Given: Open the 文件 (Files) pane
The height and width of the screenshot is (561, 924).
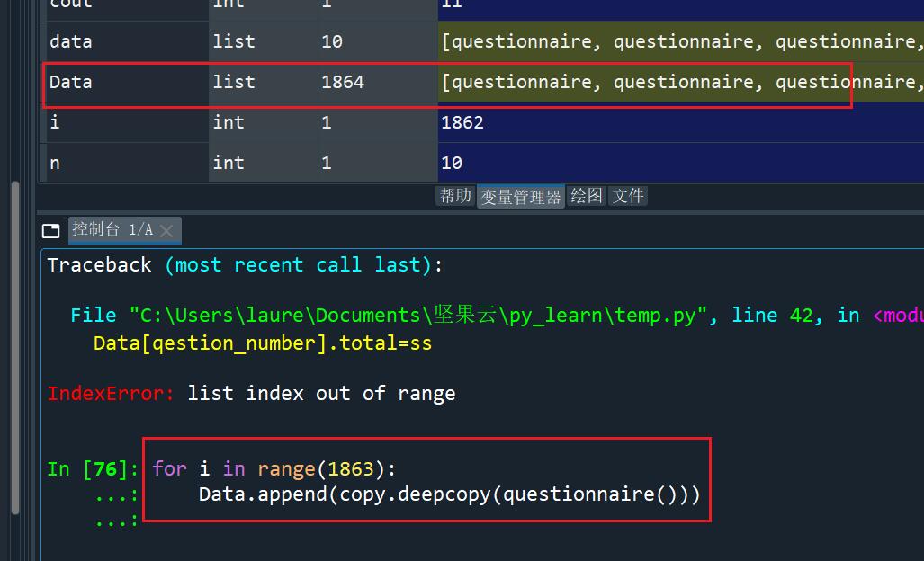Looking at the screenshot, I should [x=627, y=196].
